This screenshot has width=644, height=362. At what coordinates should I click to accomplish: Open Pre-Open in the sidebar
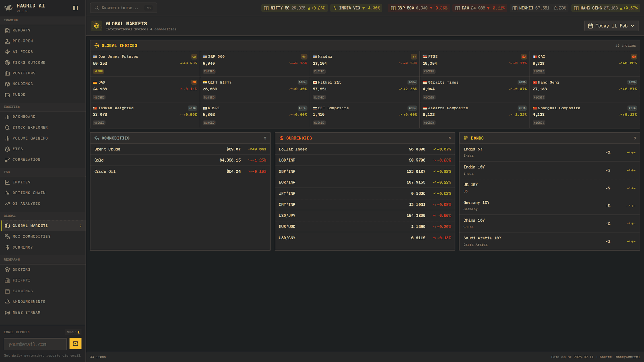tap(43, 41)
